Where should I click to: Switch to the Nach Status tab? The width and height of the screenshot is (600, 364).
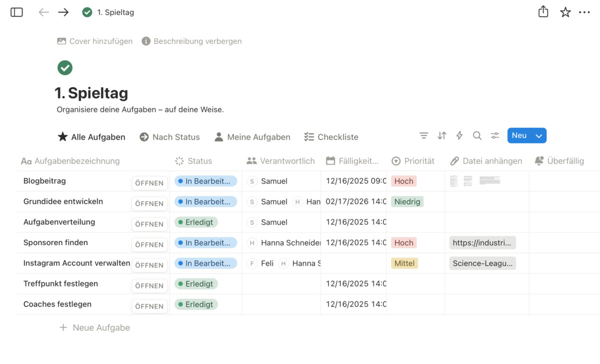[x=169, y=137]
